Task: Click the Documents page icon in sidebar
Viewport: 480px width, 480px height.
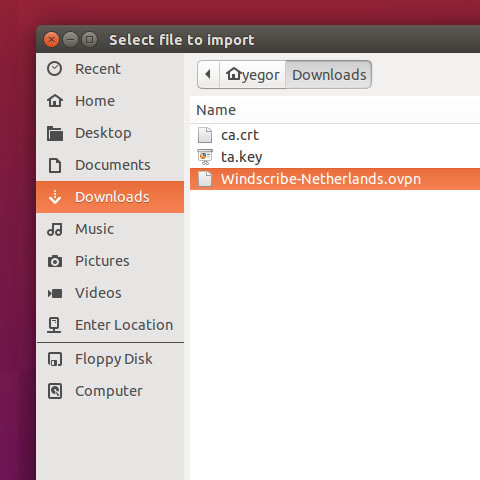Action: pyautogui.click(x=55, y=165)
